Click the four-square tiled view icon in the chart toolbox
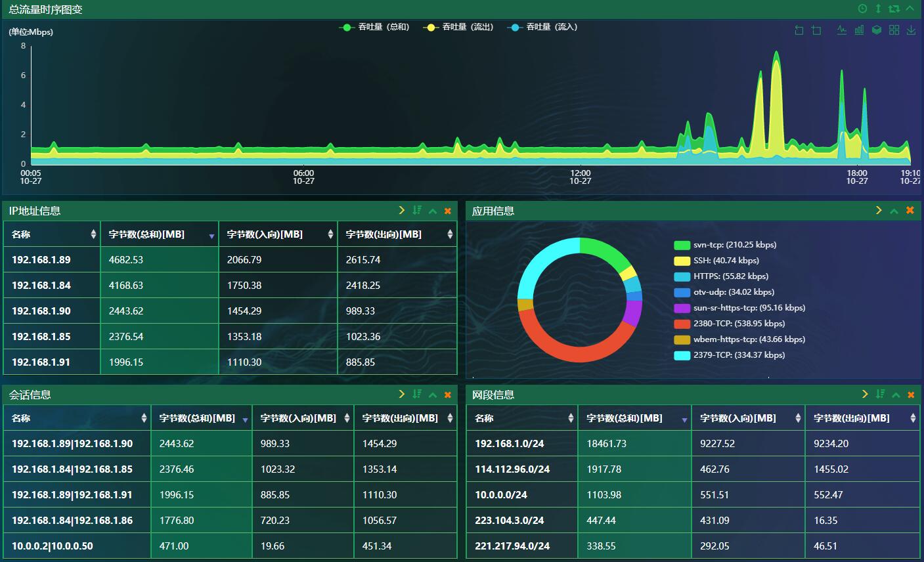924x562 pixels. coord(894,30)
